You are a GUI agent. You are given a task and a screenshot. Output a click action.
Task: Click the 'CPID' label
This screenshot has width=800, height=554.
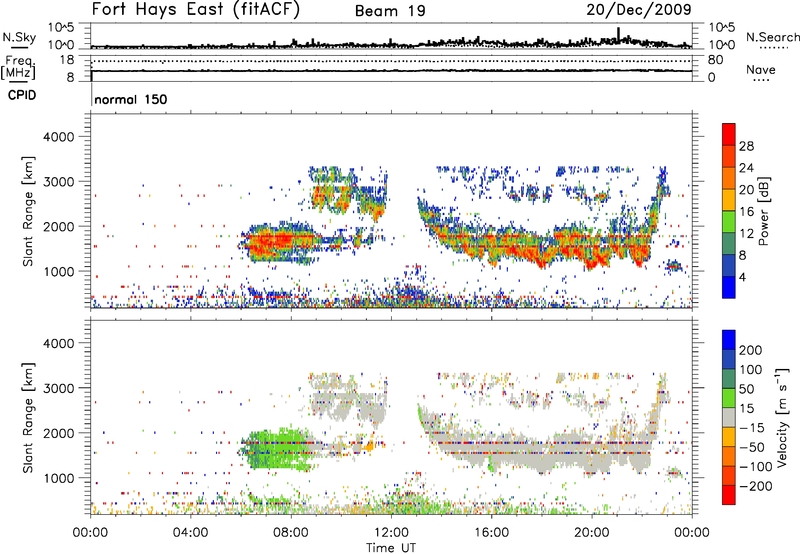pos(22,95)
